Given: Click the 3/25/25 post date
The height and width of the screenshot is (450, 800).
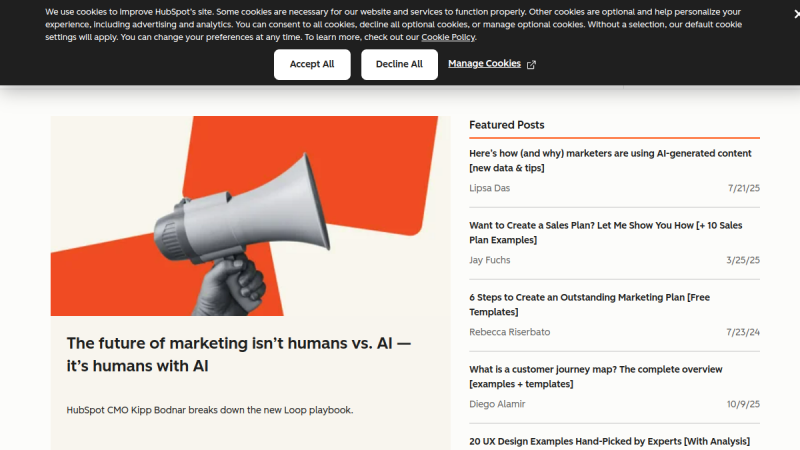Looking at the screenshot, I should pyautogui.click(x=744, y=260).
